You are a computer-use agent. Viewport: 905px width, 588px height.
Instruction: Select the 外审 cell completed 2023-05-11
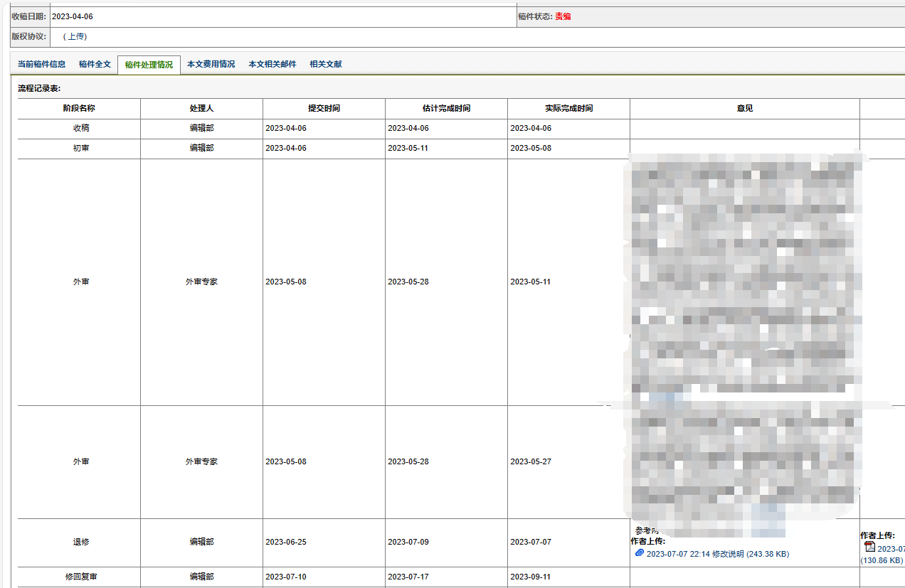[80, 282]
